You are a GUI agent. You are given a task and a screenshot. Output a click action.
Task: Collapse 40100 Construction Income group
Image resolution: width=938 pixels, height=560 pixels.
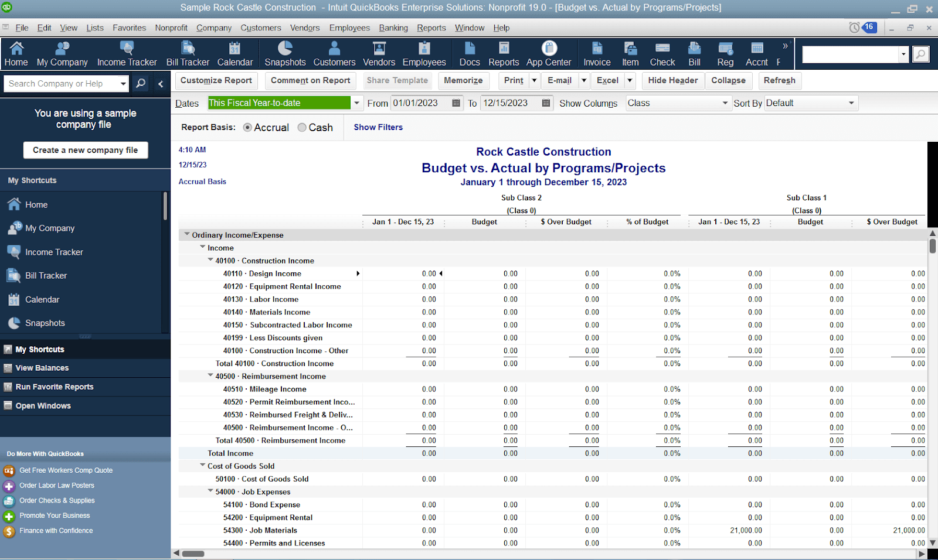click(x=210, y=259)
